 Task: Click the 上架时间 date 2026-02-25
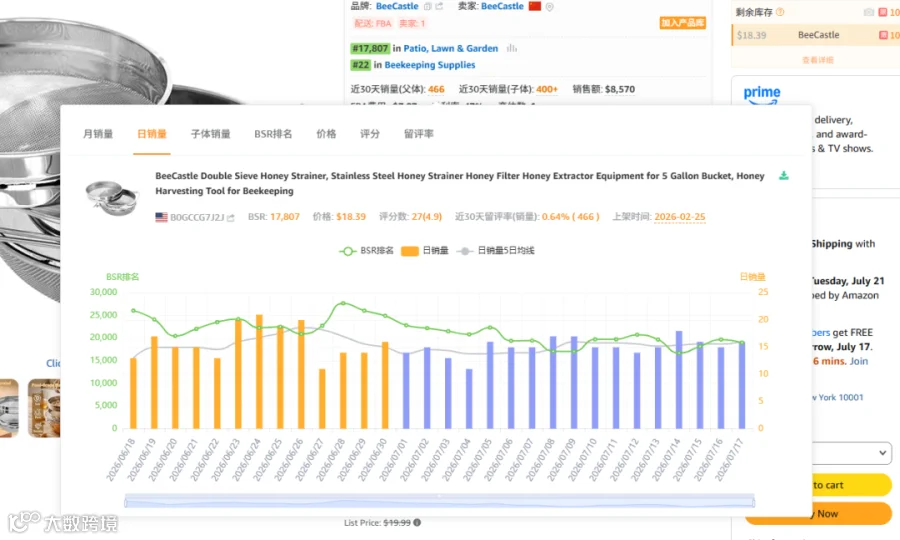pos(680,217)
